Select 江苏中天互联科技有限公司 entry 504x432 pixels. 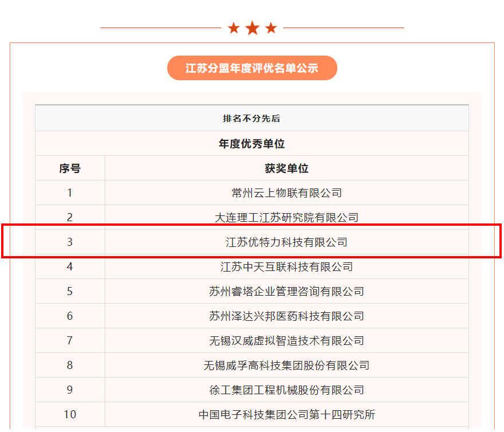286,267
